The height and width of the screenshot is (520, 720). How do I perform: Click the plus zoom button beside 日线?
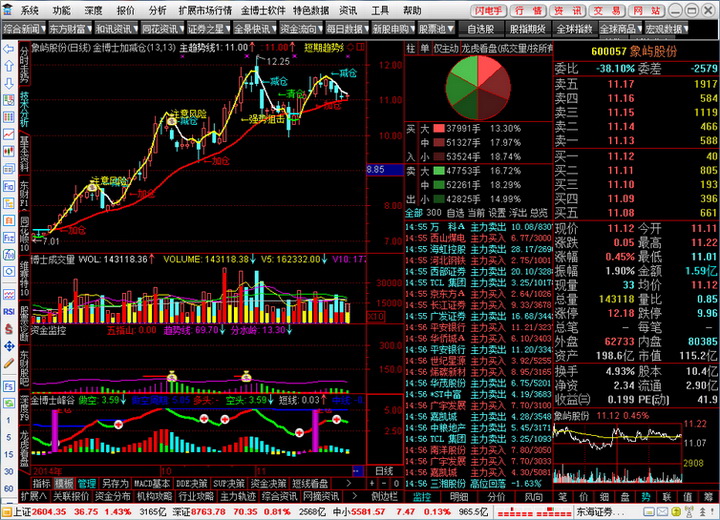tap(372, 483)
